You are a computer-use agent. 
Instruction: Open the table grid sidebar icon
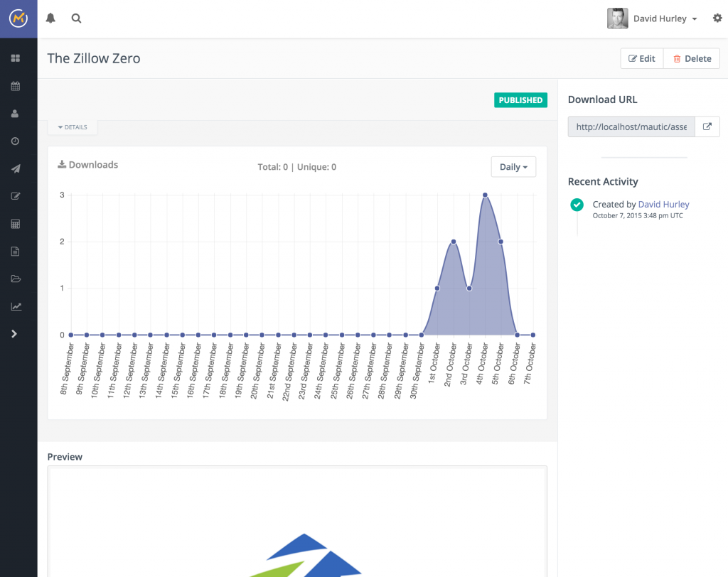click(16, 224)
